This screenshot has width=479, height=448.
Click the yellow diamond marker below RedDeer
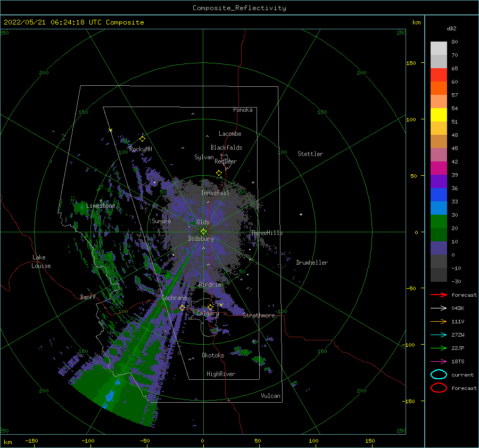219,173
